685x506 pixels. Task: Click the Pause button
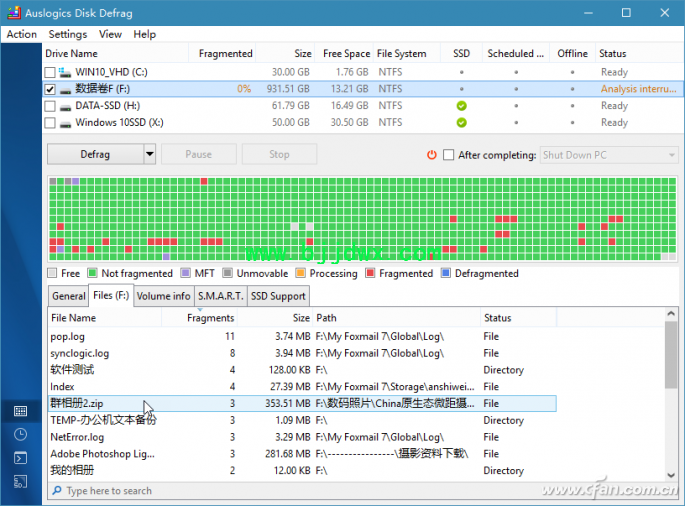point(198,154)
